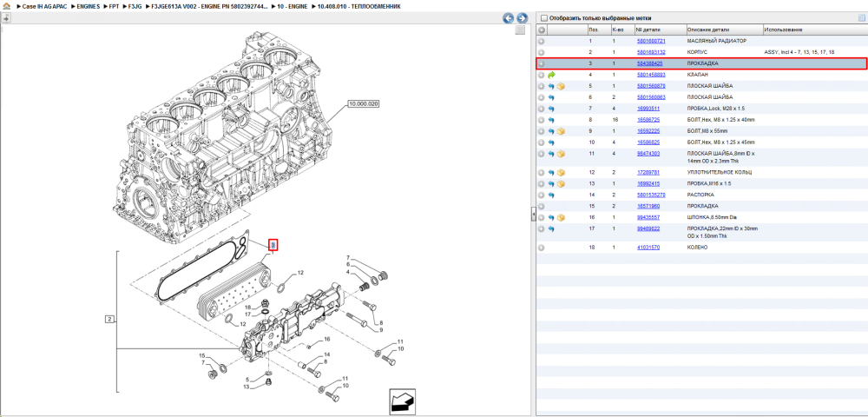Screen dimensions: 868x417
Task: Open part number link 99435557
Action: pyautogui.click(x=648, y=218)
